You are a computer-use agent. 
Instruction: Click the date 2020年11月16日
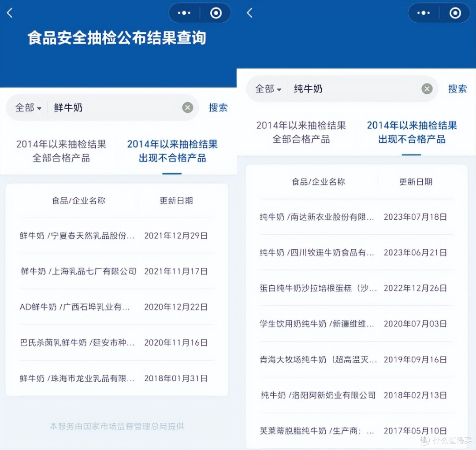click(x=176, y=343)
